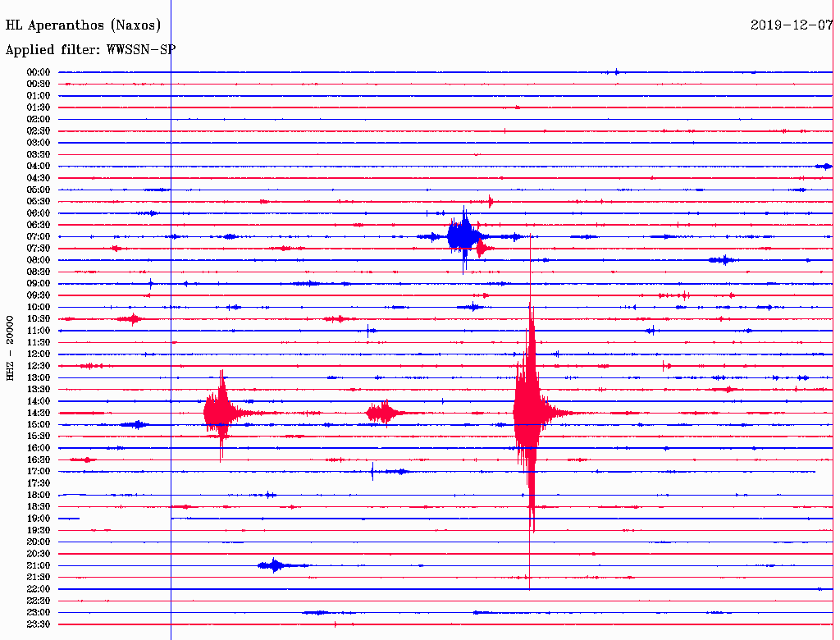Screen dimensions: 840x640
Task: Click the '12:00' time label
Action: [x=39, y=354]
